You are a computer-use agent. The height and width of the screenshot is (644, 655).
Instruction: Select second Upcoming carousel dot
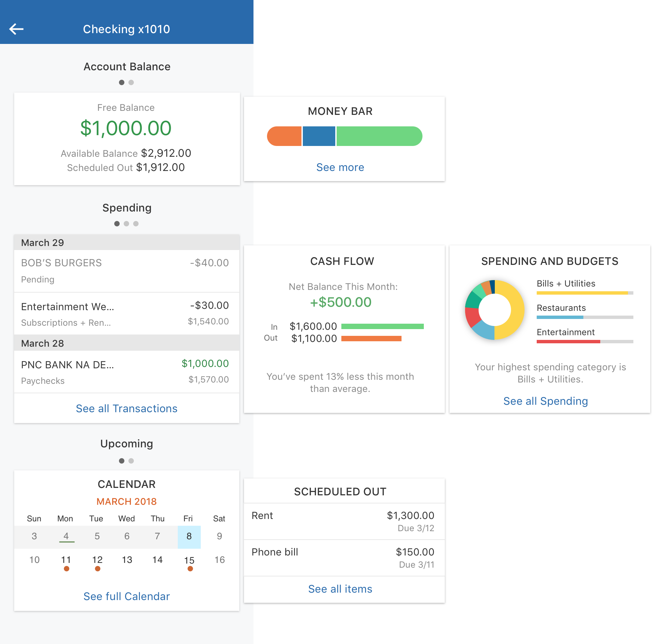[x=131, y=461]
